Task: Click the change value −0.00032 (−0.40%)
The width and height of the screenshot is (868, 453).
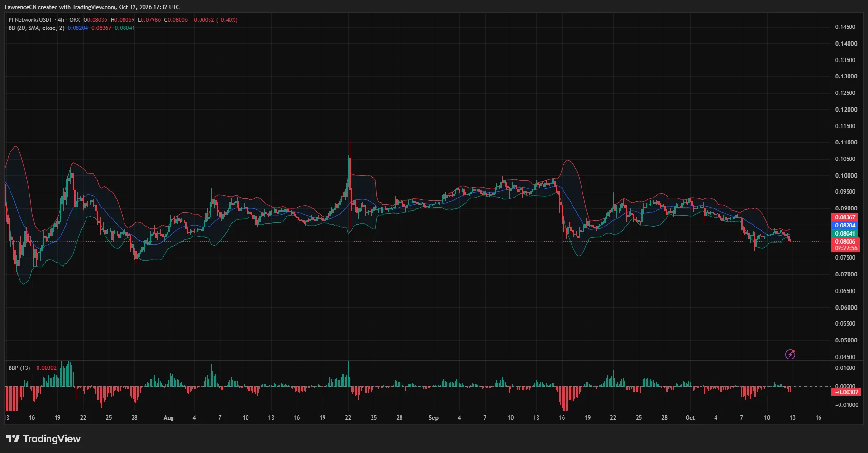Action: click(214, 20)
